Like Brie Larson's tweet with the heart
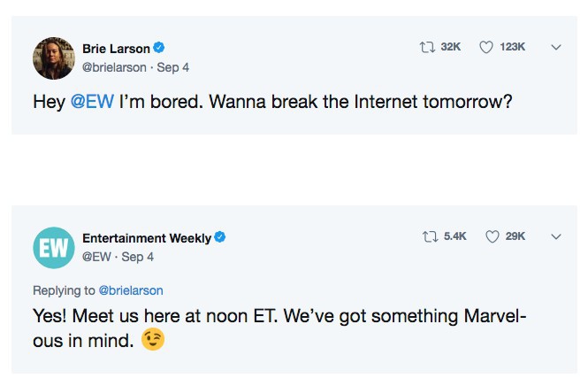This screenshot has height=386, width=588. pos(485,47)
